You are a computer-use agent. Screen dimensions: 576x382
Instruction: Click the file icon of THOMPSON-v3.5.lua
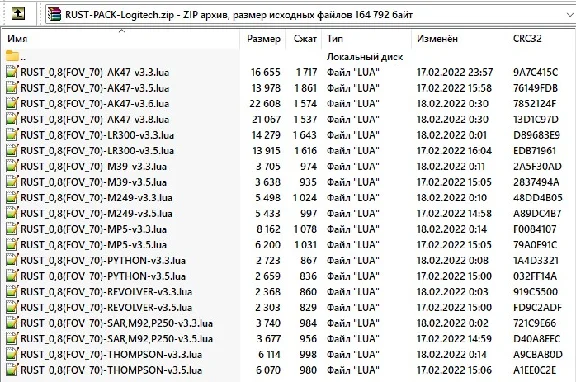pos(12,370)
